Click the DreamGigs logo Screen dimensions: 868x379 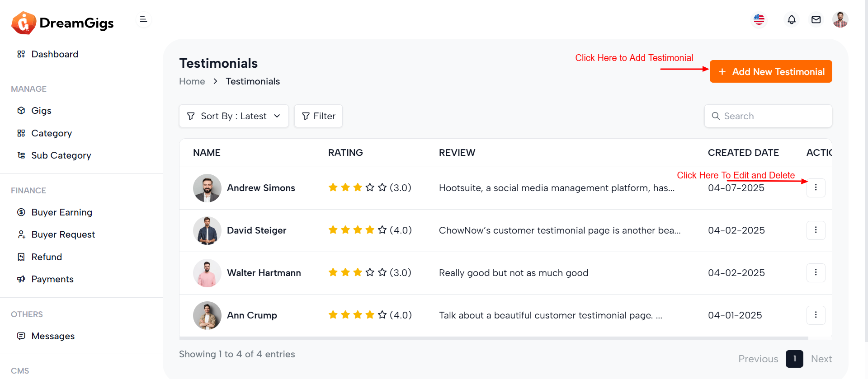(x=63, y=23)
